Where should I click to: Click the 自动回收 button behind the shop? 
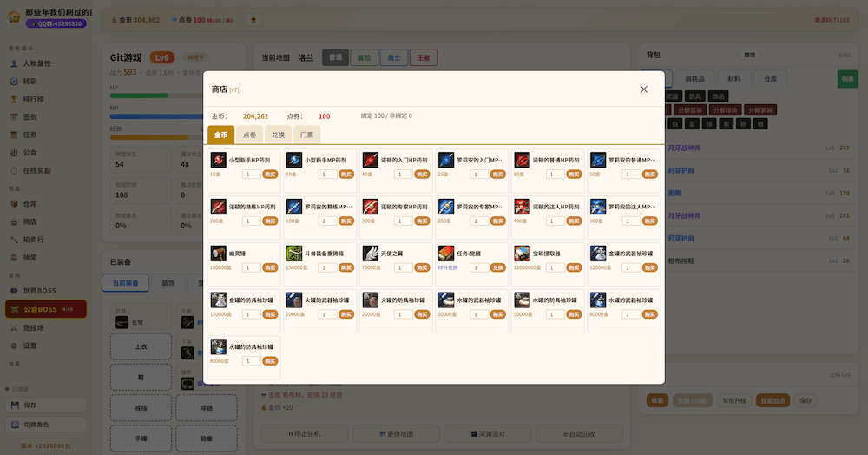click(x=580, y=434)
